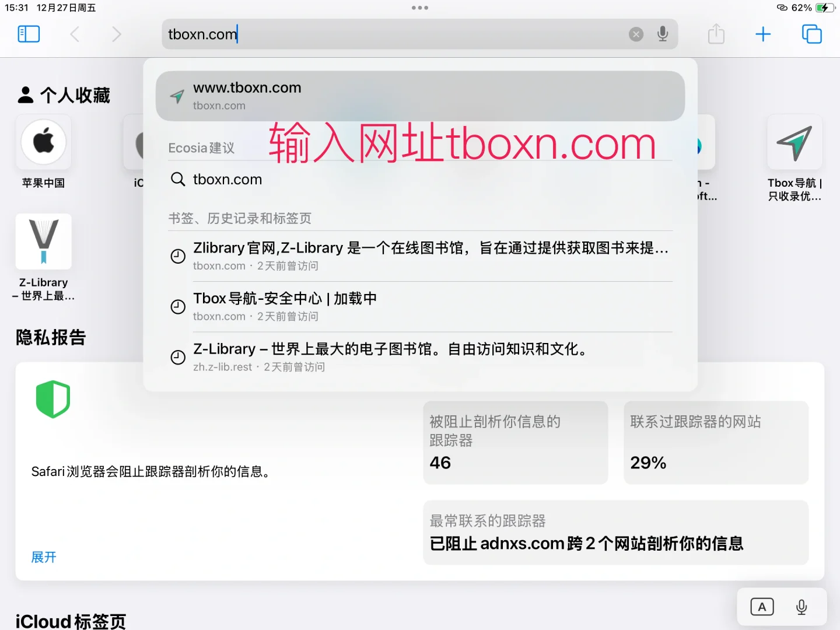The image size is (840, 630).
Task: Open the Tbox导航 favorite
Action: pos(794,159)
